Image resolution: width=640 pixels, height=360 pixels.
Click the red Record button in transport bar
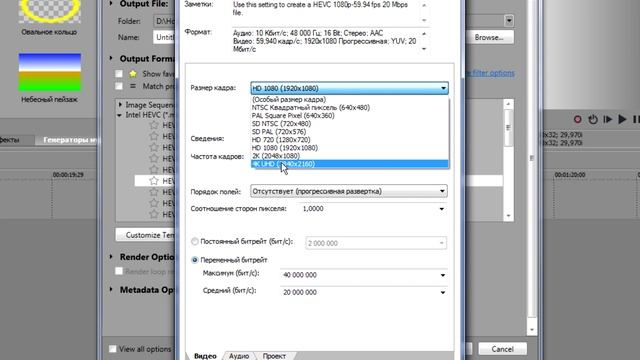coord(577,119)
